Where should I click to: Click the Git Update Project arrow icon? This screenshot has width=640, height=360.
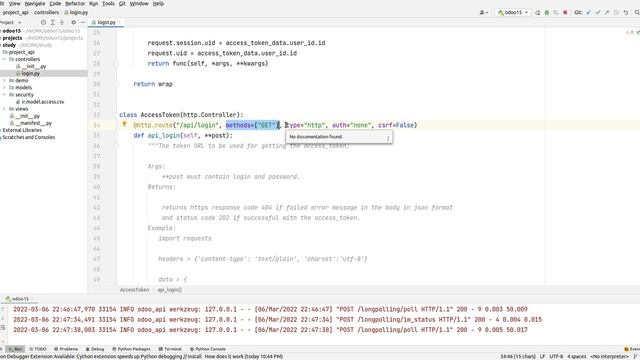(589, 13)
